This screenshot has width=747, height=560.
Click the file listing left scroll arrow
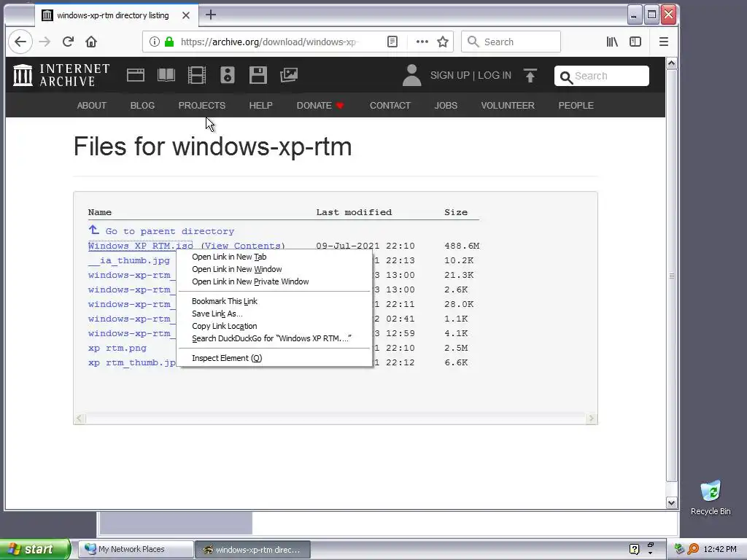click(80, 418)
